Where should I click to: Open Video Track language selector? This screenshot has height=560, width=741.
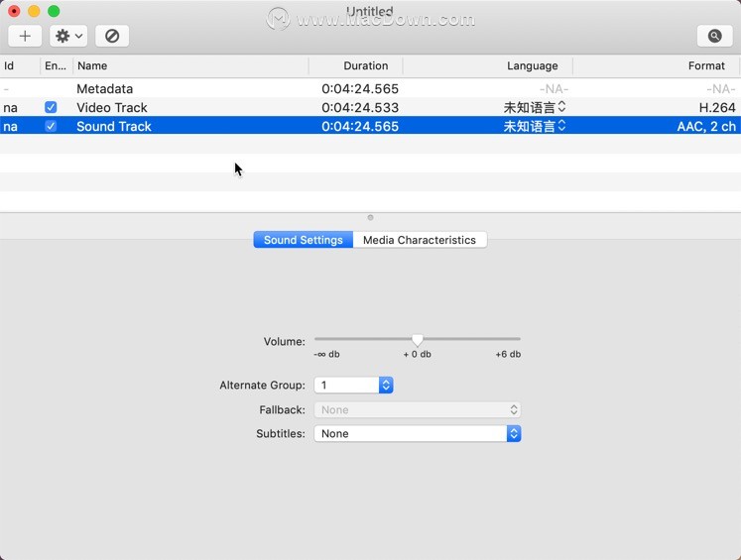click(536, 107)
